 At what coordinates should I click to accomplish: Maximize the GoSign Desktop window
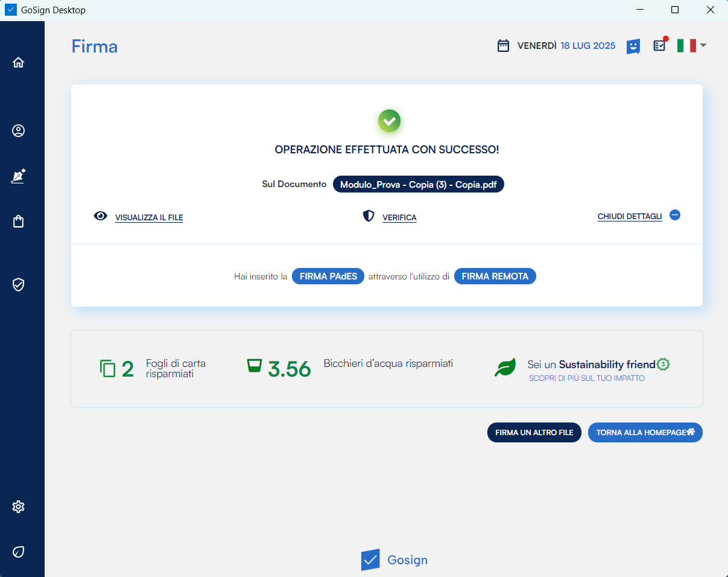click(x=675, y=10)
